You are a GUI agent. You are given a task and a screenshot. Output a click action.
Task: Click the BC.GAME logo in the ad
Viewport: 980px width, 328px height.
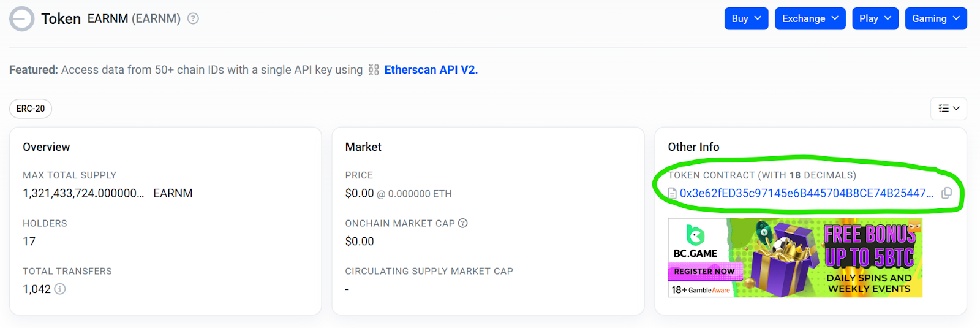tap(695, 243)
